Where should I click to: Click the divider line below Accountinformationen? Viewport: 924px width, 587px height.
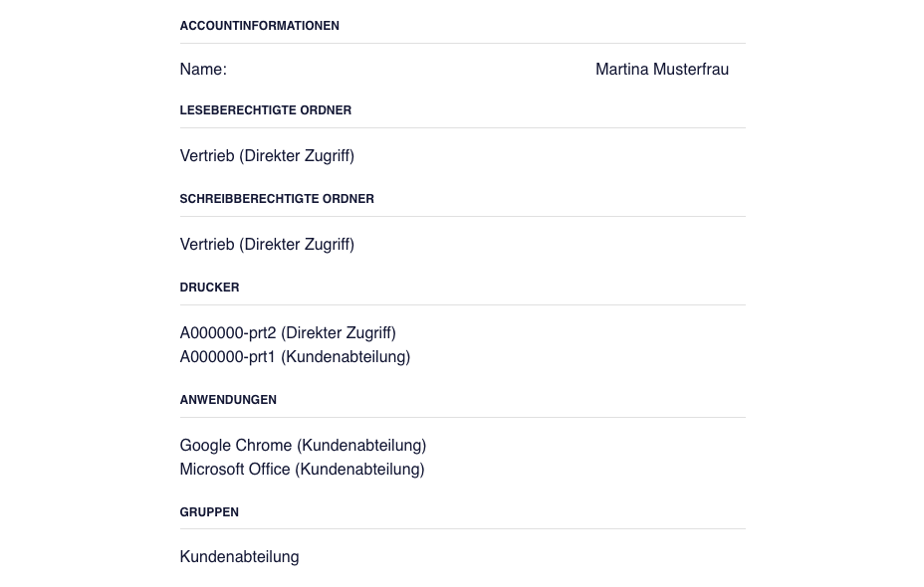click(x=463, y=44)
